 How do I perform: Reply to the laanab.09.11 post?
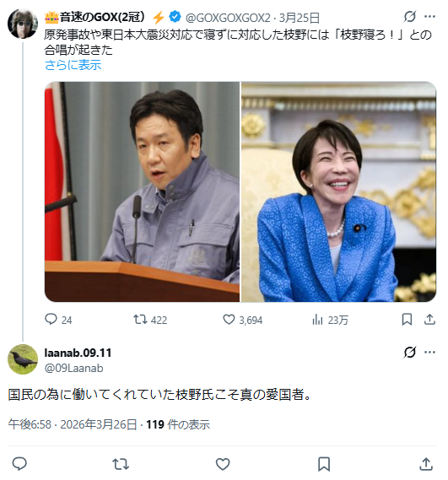click(x=19, y=464)
